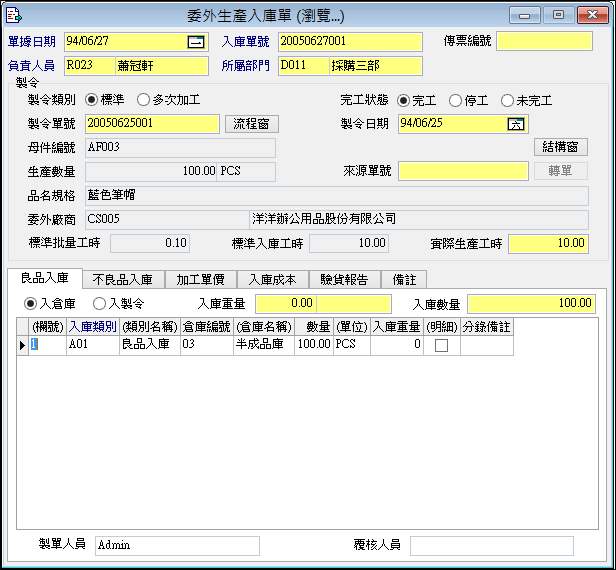Toggle the 明細 checkbox in row 1
The width and height of the screenshot is (616, 570).
point(441,345)
